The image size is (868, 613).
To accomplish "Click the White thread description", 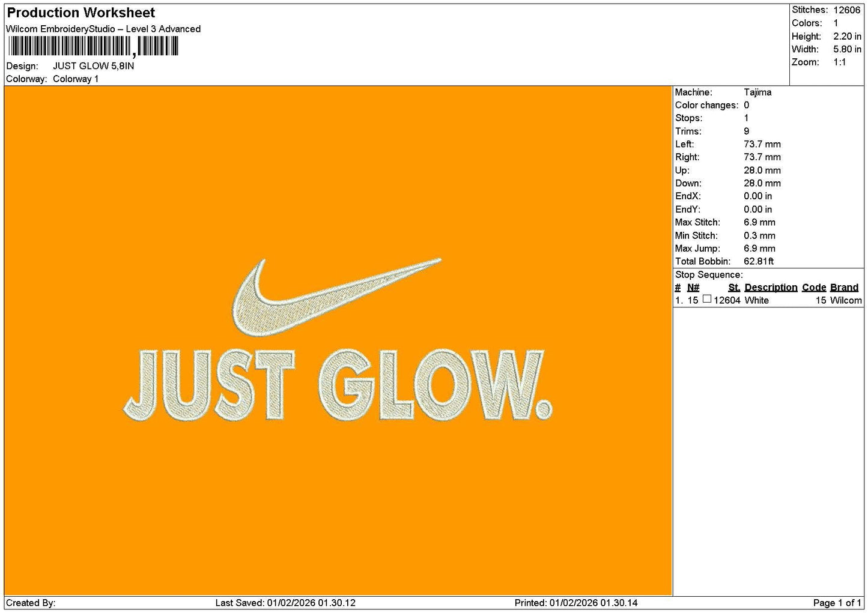I will click(756, 301).
